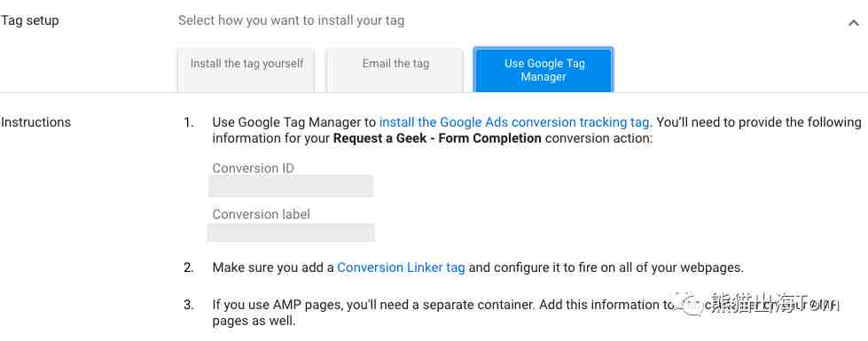The width and height of the screenshot is (868, 341).
Task: Click the step 1 list number
Action: point(189,122)
